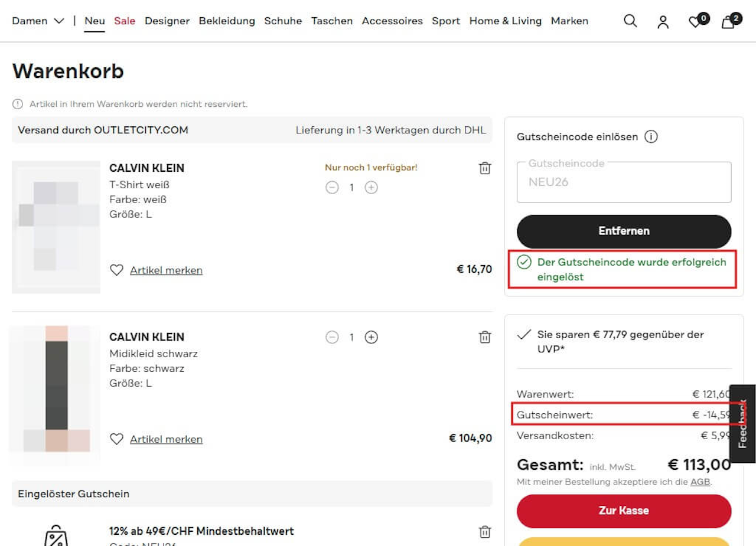Screen dimensions: 756x546
Task: Click the Midikleid price € 104,90
Action: [471, 438]
